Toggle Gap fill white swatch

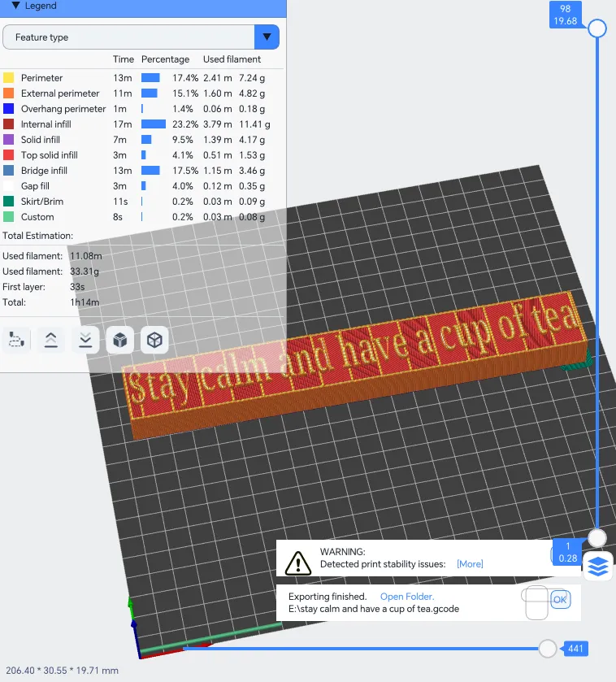pyautogui.click(x=8, y=185)
